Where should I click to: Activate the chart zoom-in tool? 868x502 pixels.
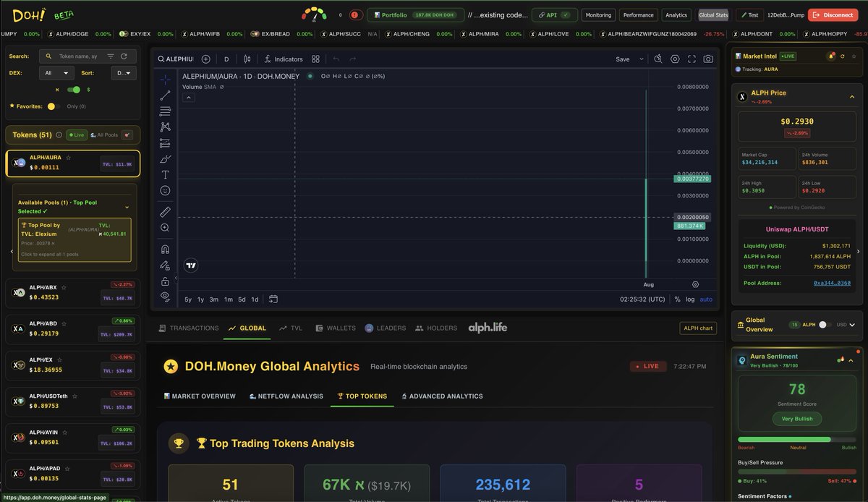pos(165,227)
